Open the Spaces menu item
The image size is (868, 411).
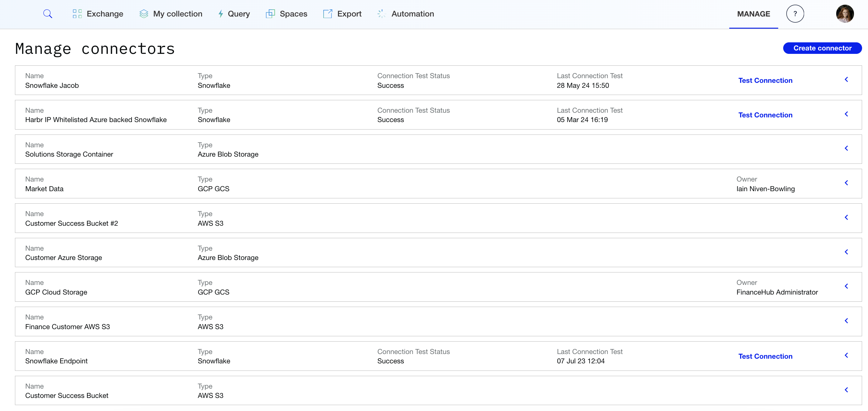293,14
